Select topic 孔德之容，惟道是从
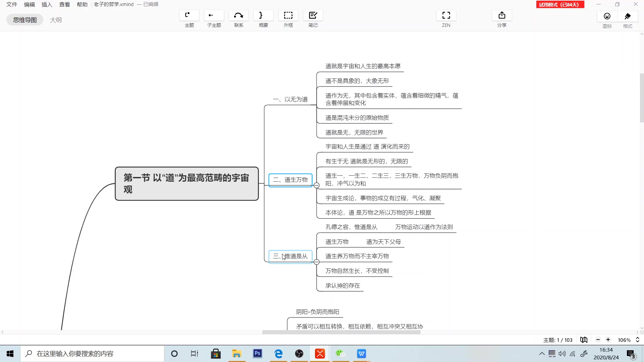This screenshot has width=644, height=362. (x=352, y=227)
